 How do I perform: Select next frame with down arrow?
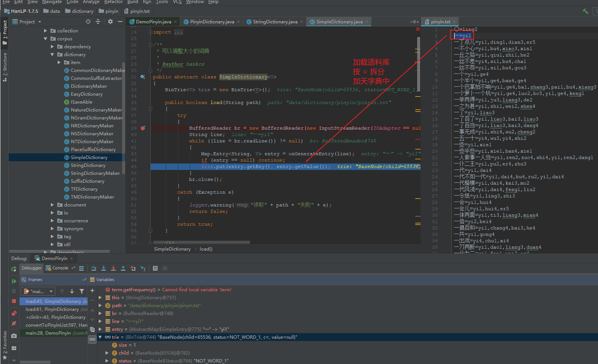coord(72,291)
